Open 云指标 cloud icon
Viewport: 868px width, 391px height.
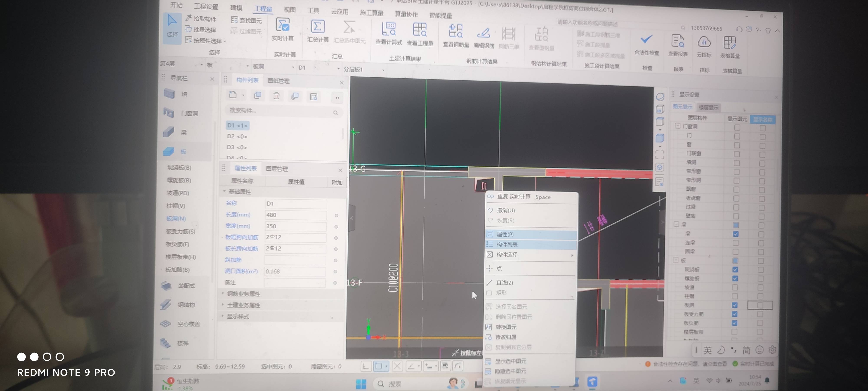pos(704,42)
